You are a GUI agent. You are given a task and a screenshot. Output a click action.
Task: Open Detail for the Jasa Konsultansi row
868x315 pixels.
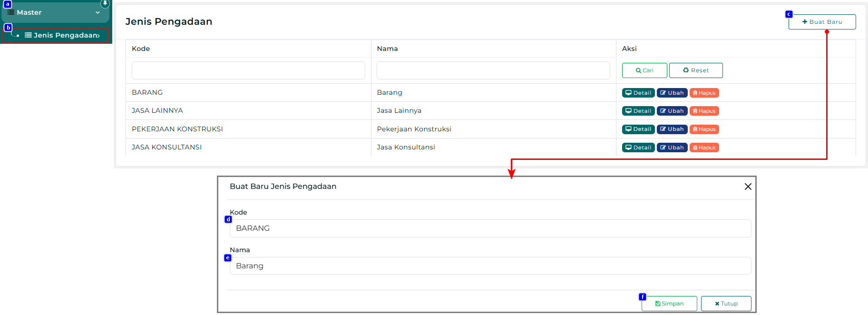pos(638,148)
